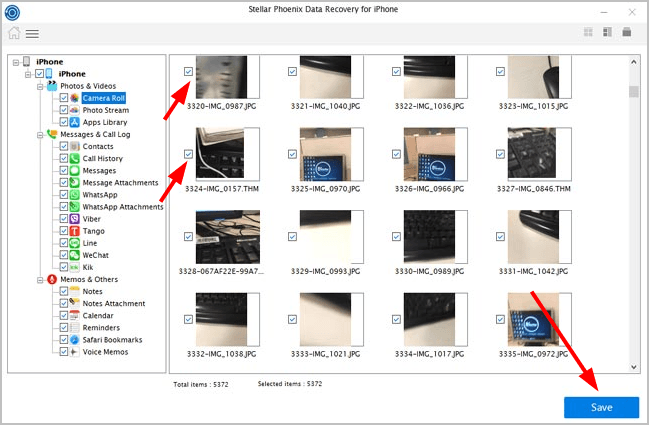Screen dimensions: 649x425
Task: Switch to split preview view icon
Action: [607, 32]
